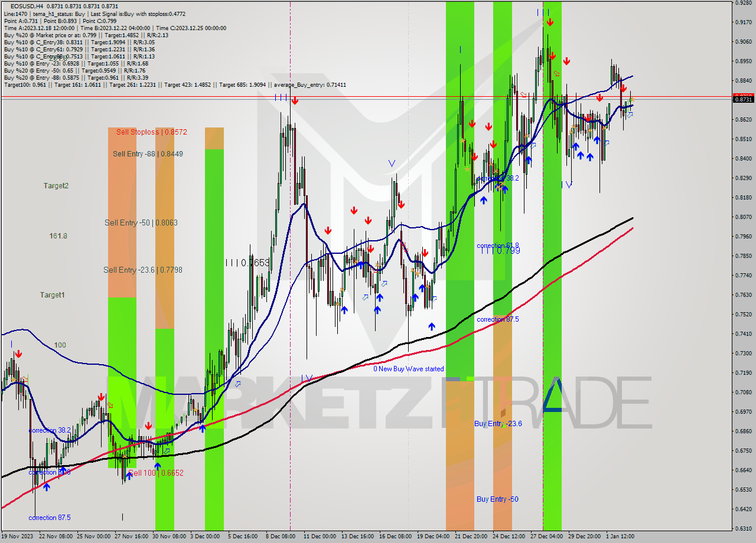
Task: Click the 0.7960 price axis value
Action: click(742, 236)
